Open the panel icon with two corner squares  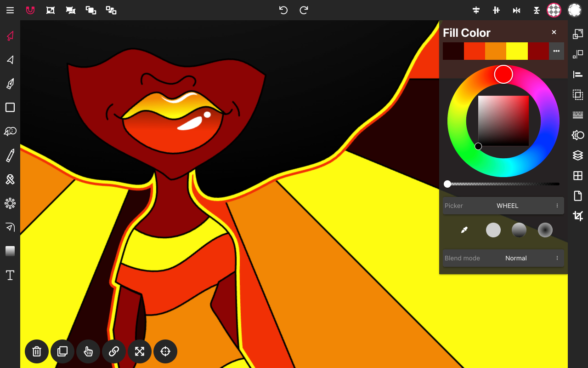(x=578, y=54)
